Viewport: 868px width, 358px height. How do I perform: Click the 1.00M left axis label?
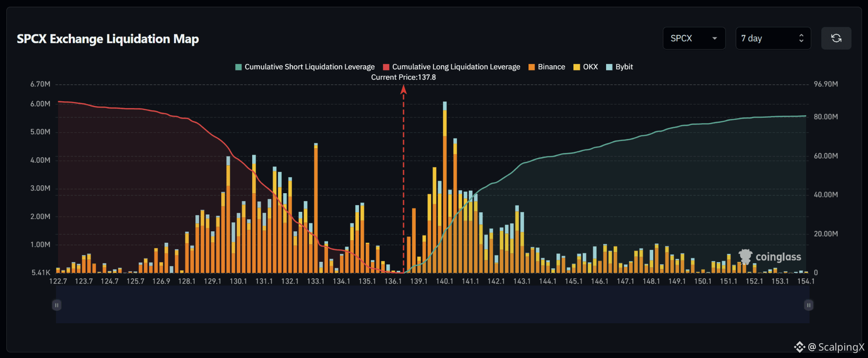40,244
